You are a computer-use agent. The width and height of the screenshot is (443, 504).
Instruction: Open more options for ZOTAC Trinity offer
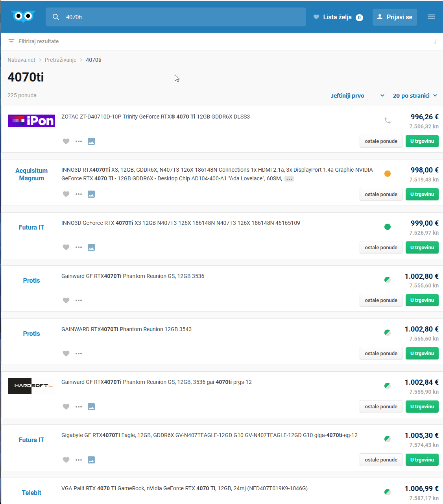click(79, 141)
